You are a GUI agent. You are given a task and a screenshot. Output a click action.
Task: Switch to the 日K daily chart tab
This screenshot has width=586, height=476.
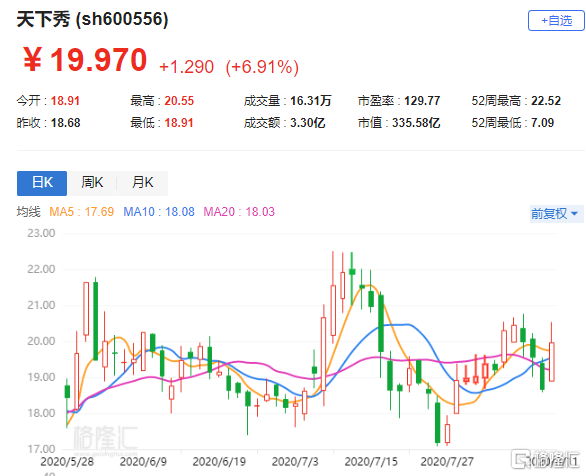42,183
